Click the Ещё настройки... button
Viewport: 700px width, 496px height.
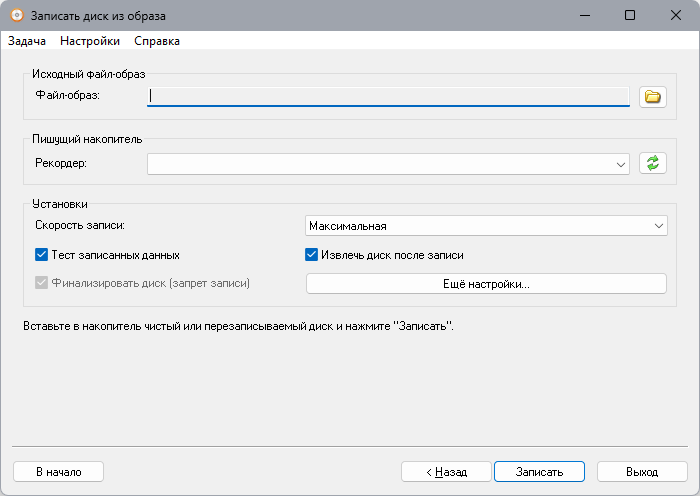tap(486, 284)
